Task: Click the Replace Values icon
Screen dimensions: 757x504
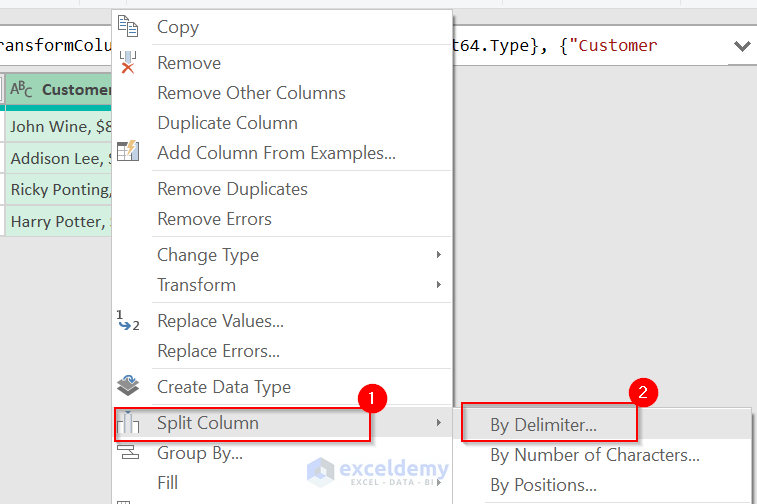Action: (x=128, y=321)
